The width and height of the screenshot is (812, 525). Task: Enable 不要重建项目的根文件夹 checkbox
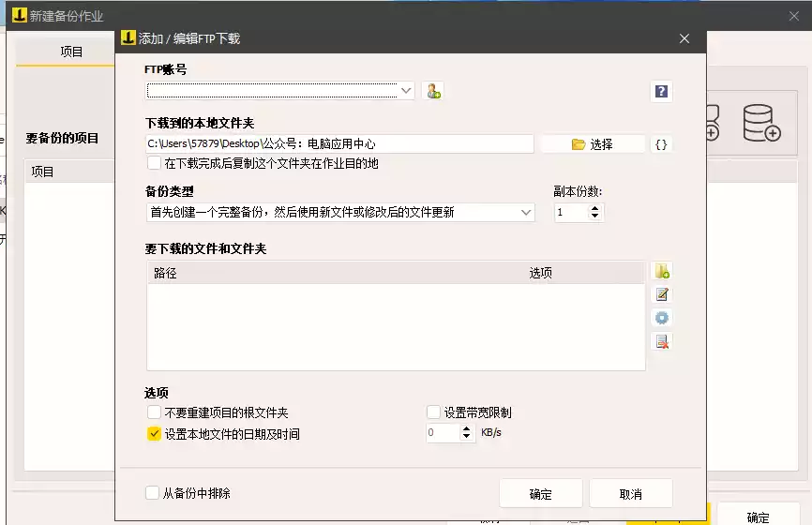click(x=154, y=412)
